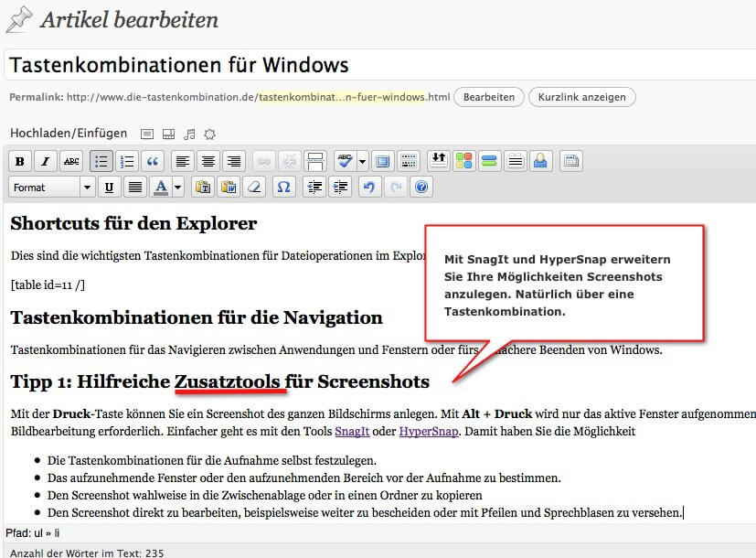
Task: Increase the indent
Action: (x=340, y=188)
